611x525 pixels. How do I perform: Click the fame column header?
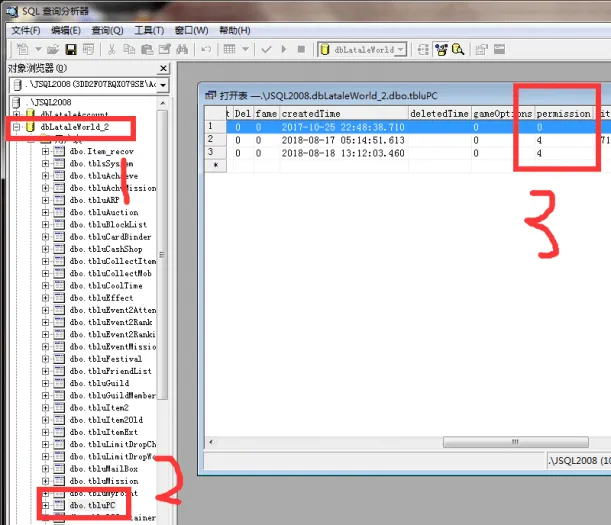266,113
